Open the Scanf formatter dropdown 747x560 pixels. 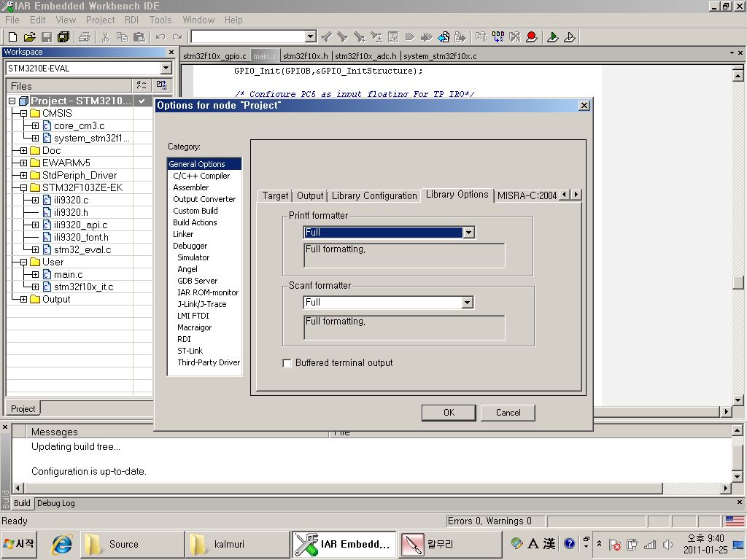point(468,303)
